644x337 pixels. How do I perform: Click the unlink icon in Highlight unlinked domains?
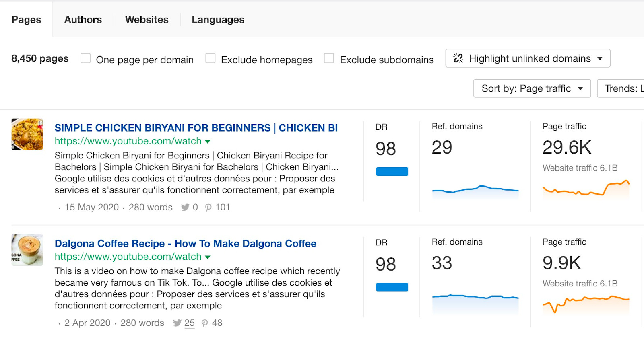coord(458,58)
